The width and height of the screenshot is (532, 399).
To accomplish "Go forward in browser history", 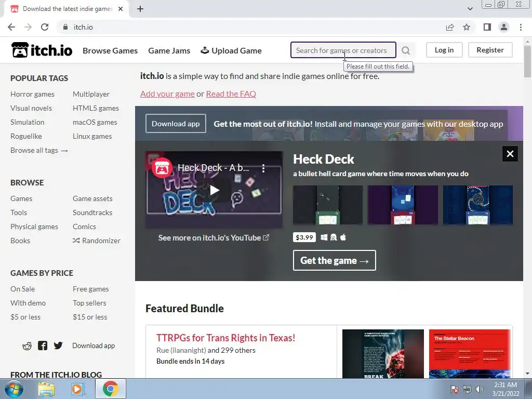I will [x=28, y=27].
